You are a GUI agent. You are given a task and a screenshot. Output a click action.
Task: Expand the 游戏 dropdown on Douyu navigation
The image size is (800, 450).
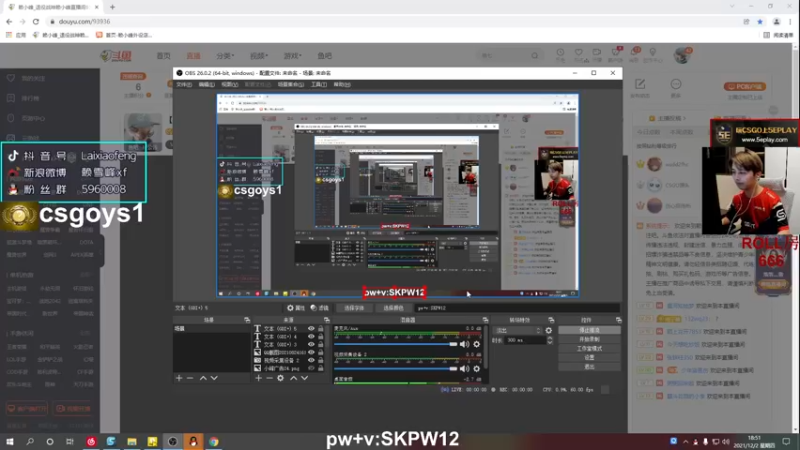tap(292, 56)
